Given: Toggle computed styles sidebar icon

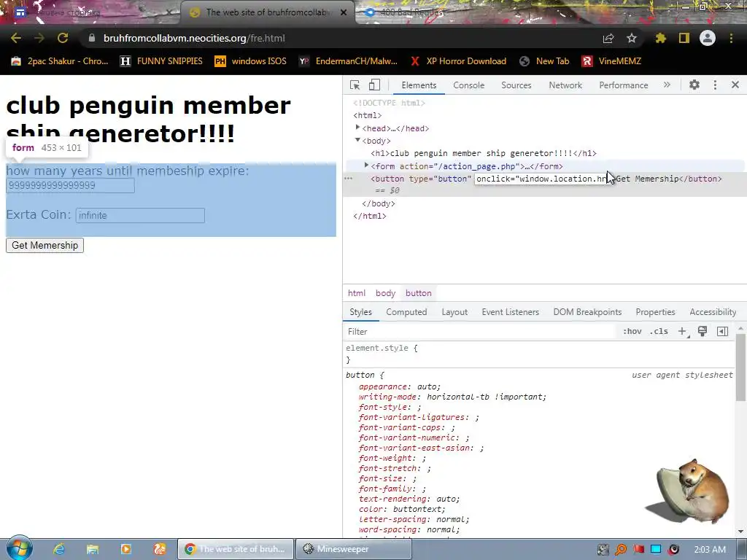Looking at the screenshot, I should (722, 332).
